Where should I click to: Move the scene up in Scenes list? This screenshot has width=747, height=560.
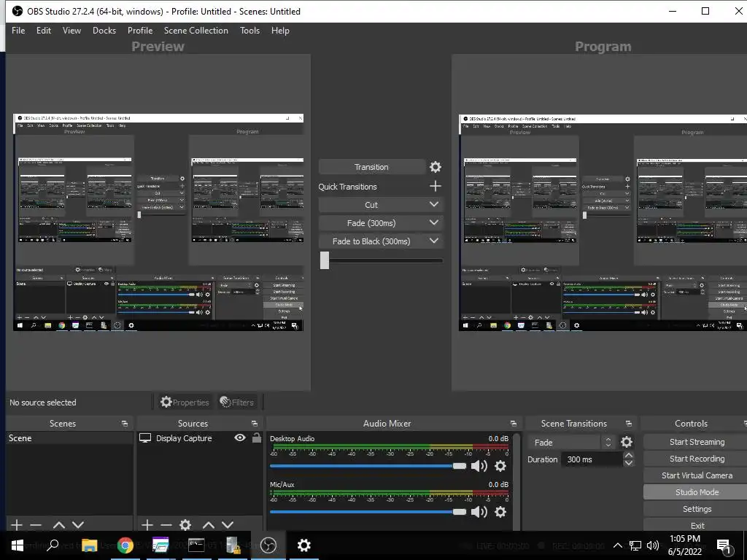coord(58,525)
